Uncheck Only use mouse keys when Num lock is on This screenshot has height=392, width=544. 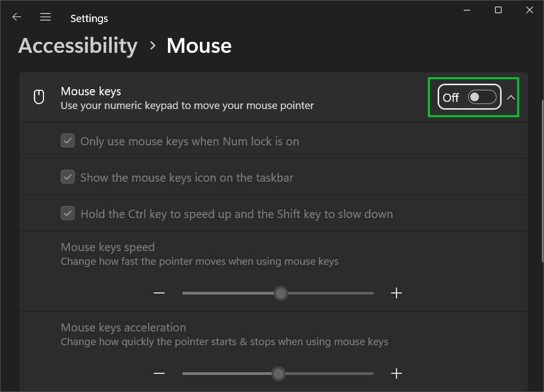[67, 140]
